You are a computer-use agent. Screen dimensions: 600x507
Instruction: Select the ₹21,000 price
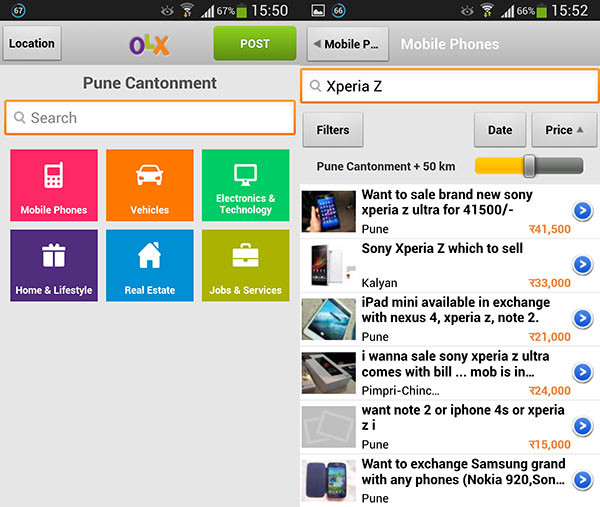pyautogui.click(x=549, y=337)
